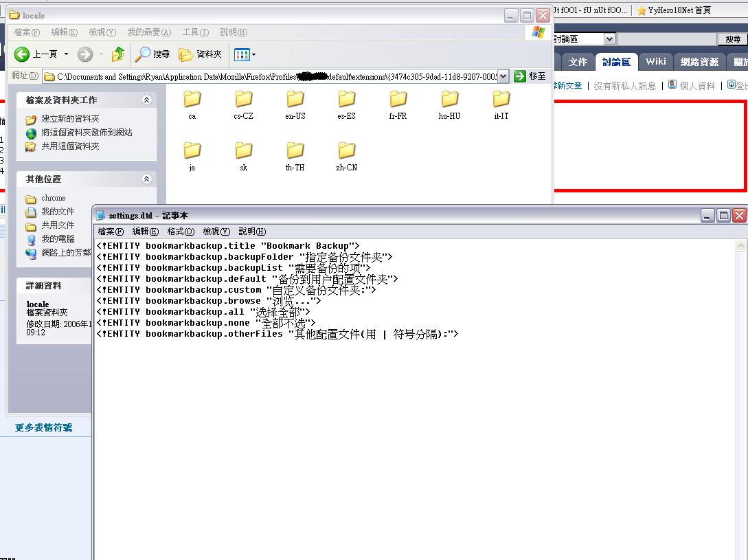Switch to browser Wiki tab
Image resolution: width=748 pixels, height=560 pixels.
656,62
